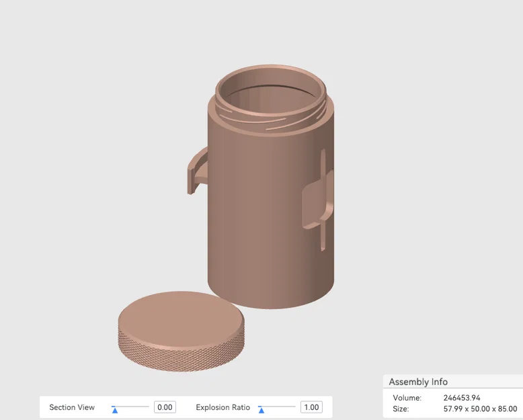The image size is (523, 420).
Task: Click the right end of the Section View slider track
Action: pos(147,407)
